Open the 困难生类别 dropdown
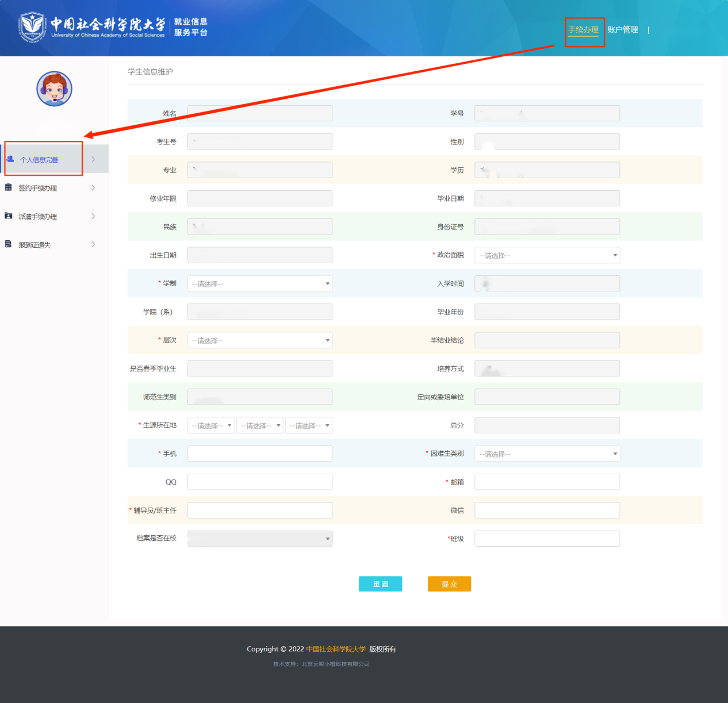Image resolution: width=728 pixels, height=703 pixels. 547,454
